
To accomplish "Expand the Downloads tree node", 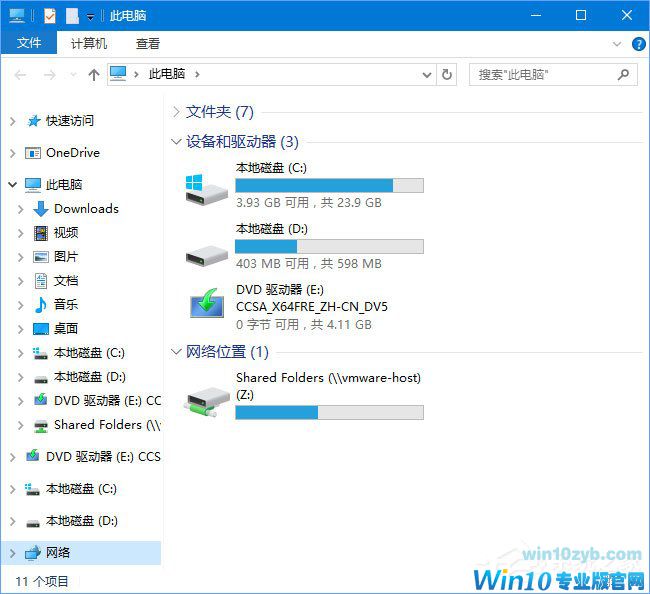I will (21, 209).
